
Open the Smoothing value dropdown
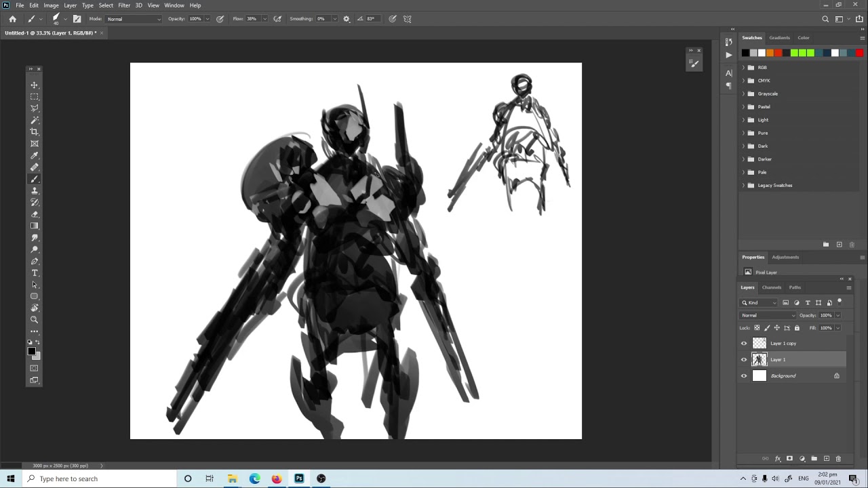click(x=334, y=19)
